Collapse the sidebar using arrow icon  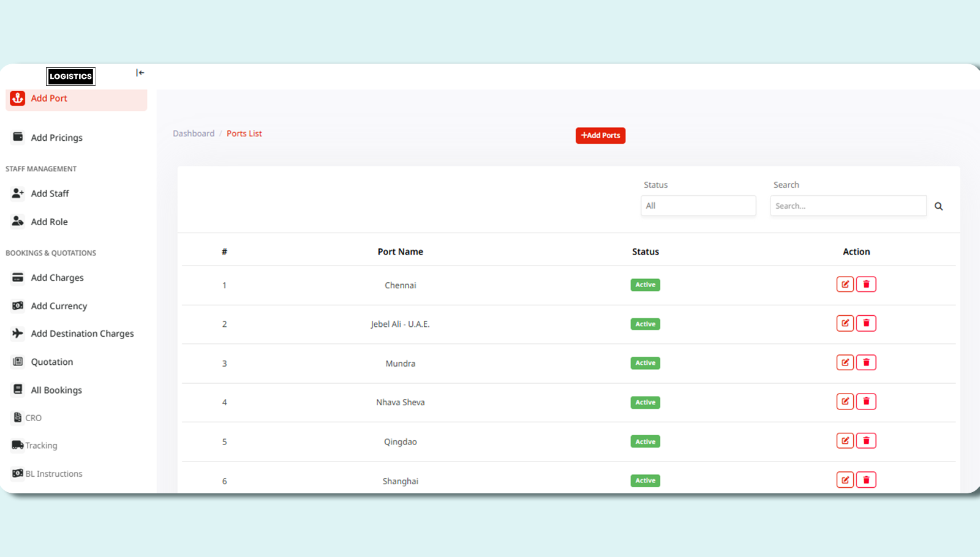pos(140,73)
